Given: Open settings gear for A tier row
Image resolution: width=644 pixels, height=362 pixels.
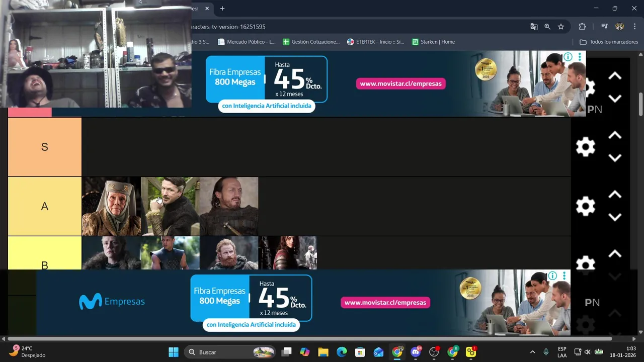Looking at the screenshot, I should point(585,206).
